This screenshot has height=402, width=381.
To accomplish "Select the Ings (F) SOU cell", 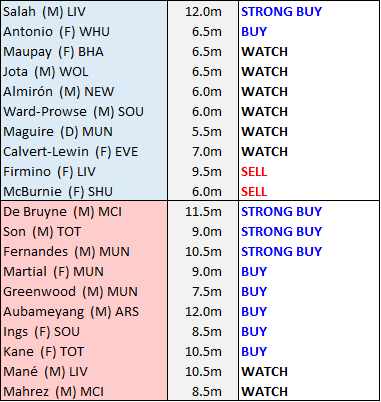I will 84,332.
